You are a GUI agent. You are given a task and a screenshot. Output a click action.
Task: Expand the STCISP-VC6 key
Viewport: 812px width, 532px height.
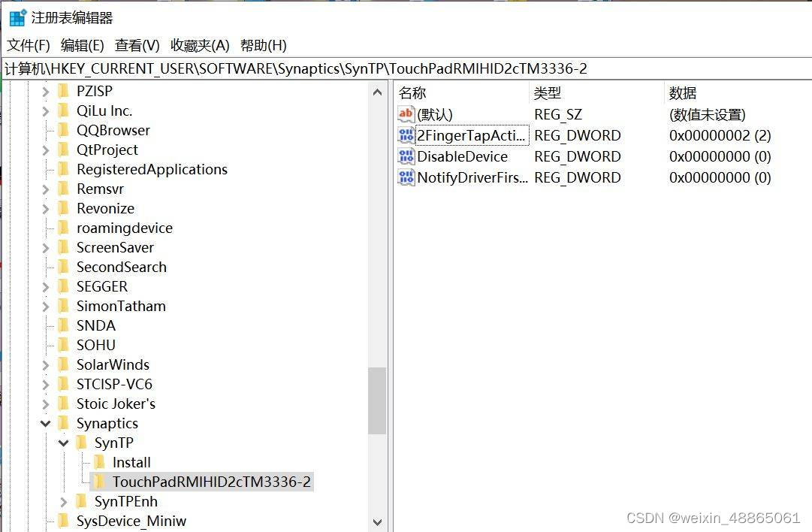[x=46, y=385]
